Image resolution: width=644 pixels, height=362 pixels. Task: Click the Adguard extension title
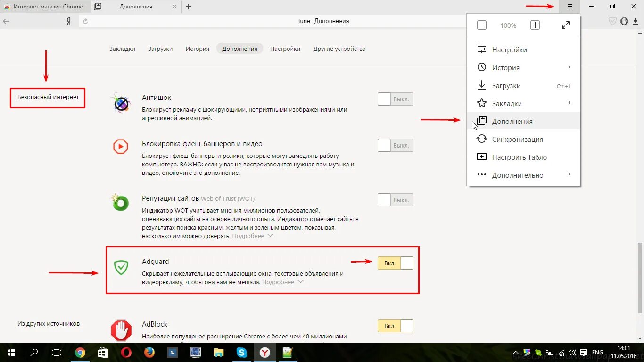[155, 262]
